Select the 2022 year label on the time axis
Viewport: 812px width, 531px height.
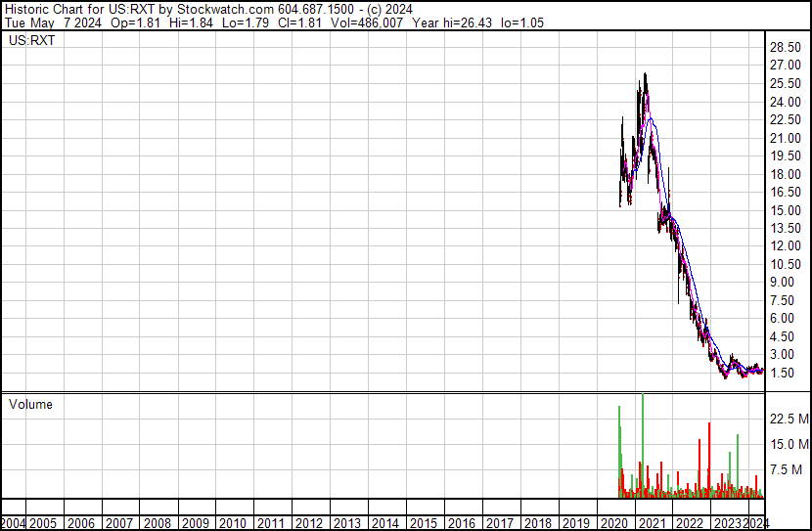[689, 523]
